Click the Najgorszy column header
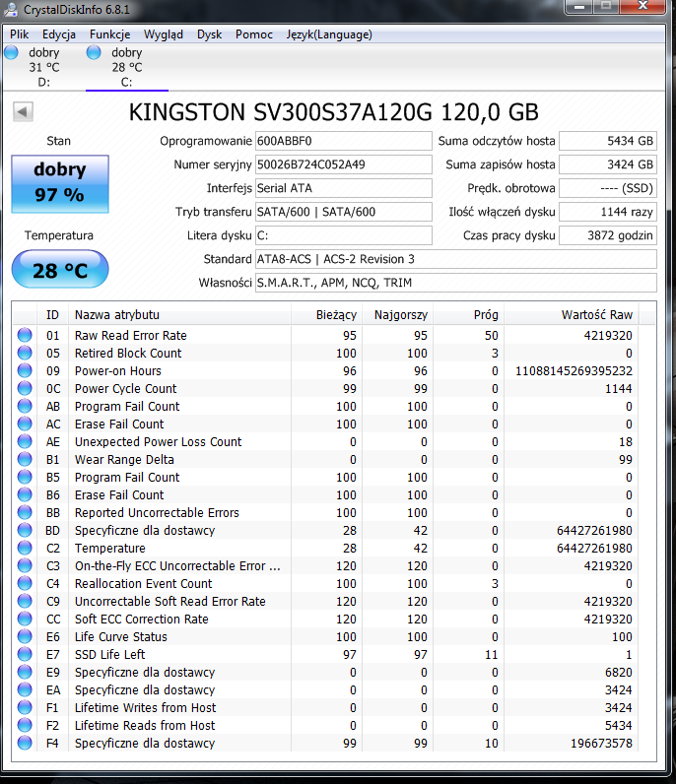Screen dimensions: 676x784 pyautogui.click(x=397, y=315)
